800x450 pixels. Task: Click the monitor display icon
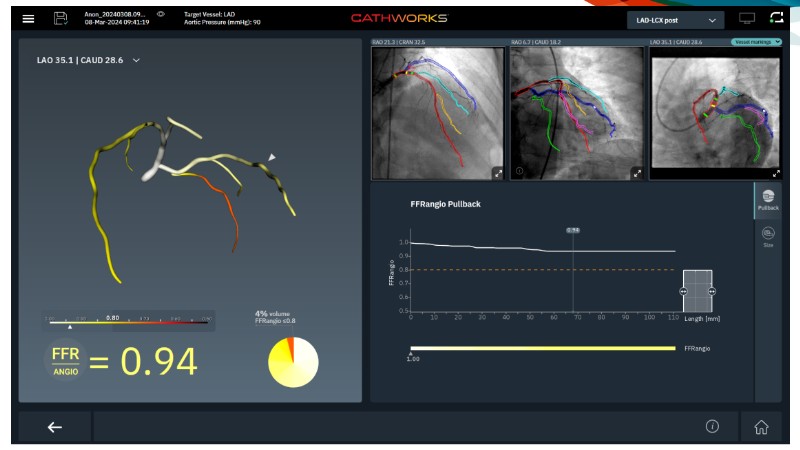click(746, 19)
